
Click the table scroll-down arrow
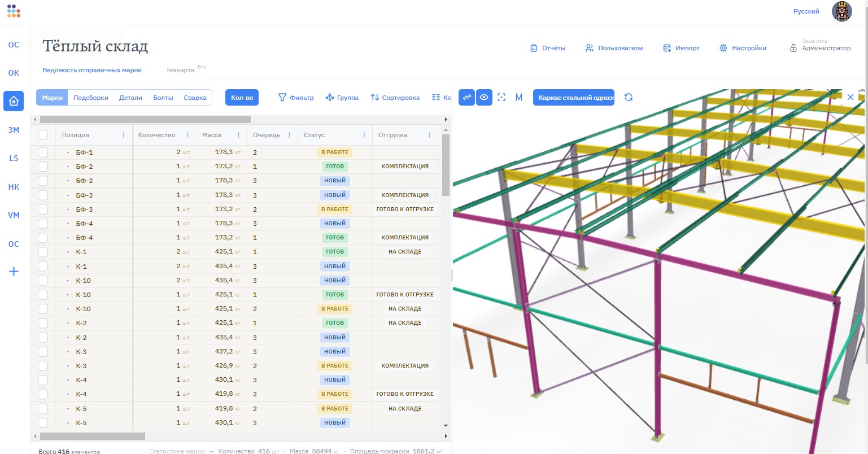coord(446,425)
